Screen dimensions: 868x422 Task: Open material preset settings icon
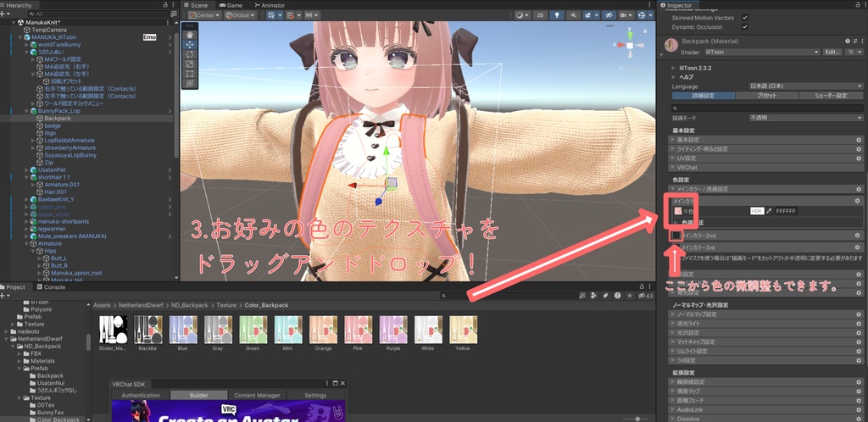854,41
